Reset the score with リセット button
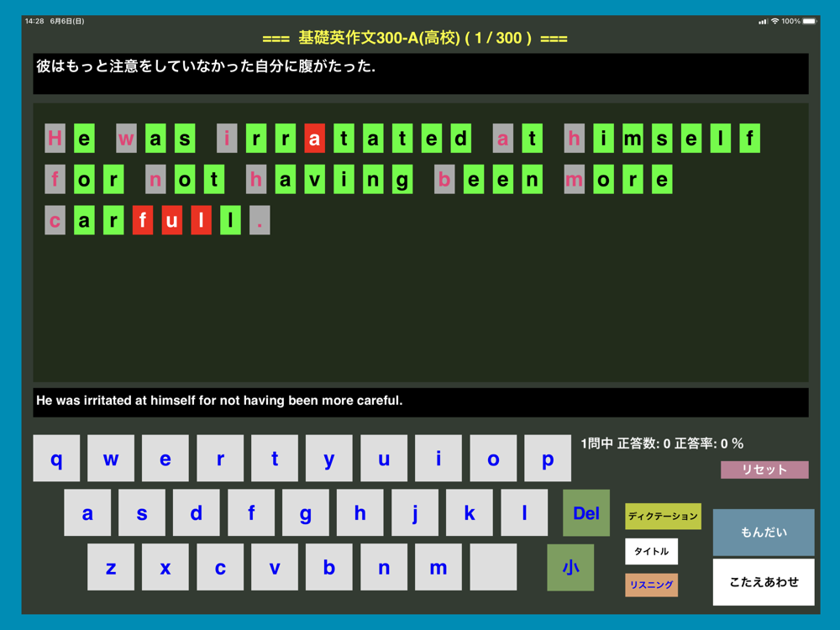 [x=764, y=470]
